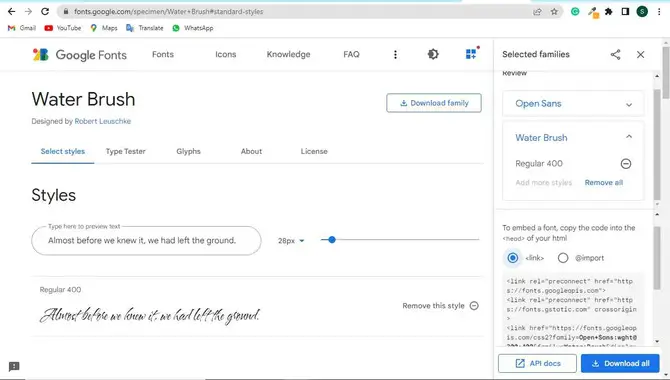Screen dimensions: 670x380
Task: Open the YouTube bookmark
Action: coord(63,28)
